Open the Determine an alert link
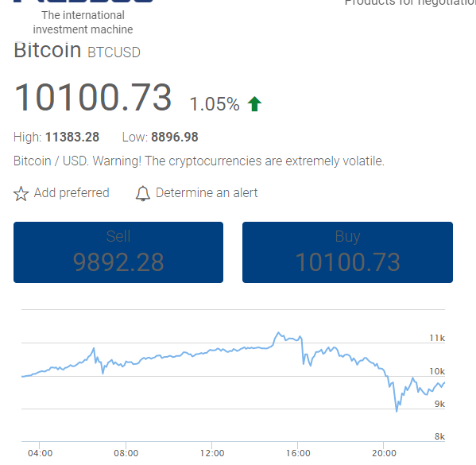Image resolution: width=476 pixels, height=465 pixels. pyautogui.click(x=207, y=193)
